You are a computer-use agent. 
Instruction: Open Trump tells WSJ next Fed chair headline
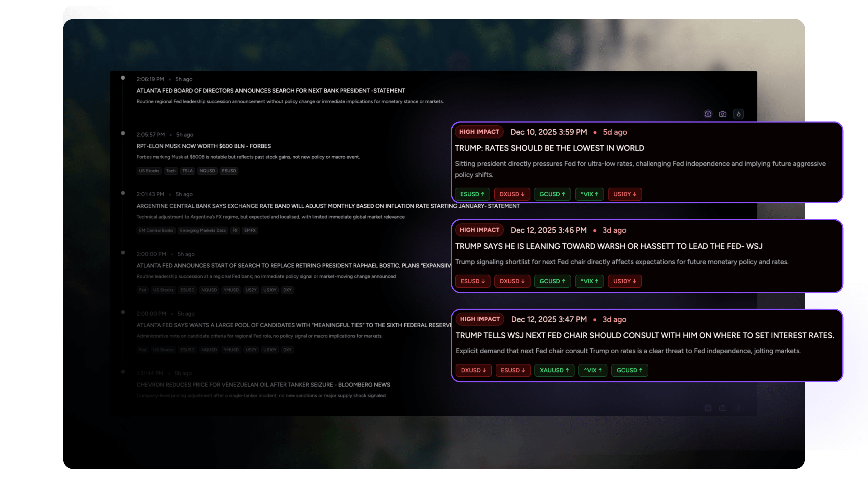tap(645, 335)
